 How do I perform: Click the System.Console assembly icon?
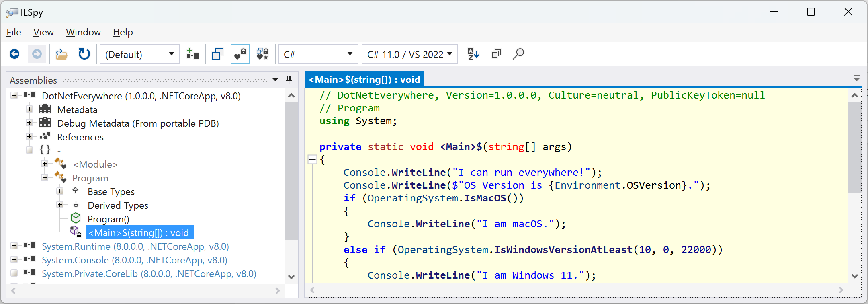[x=30, y=259]
